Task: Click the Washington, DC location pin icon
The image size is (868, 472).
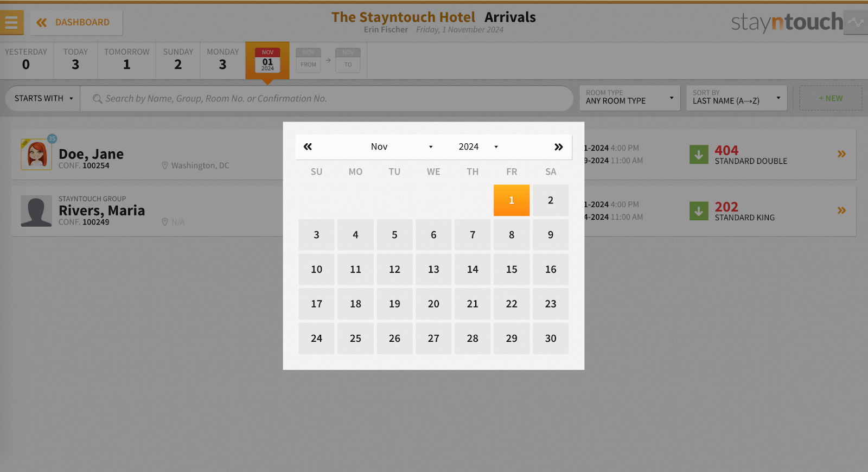Action: pos(165,165)
